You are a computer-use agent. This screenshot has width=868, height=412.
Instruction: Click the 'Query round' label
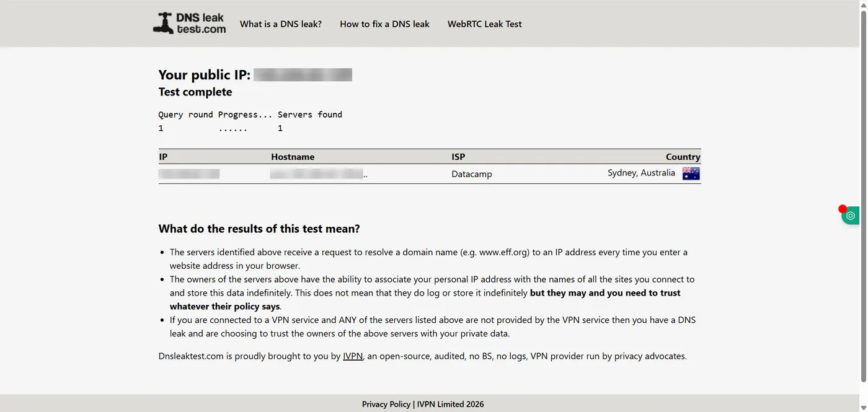point(185,115)
